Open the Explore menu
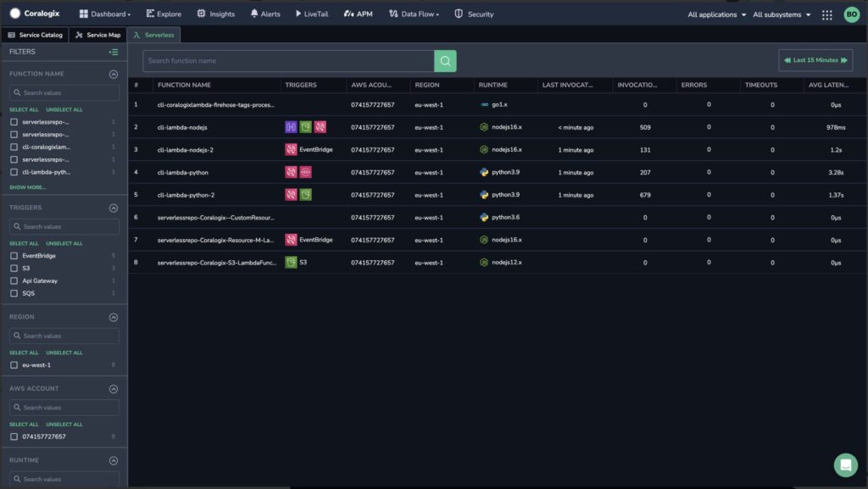The width and height of the screenshot is (868, 489). (x=164, y=14)
